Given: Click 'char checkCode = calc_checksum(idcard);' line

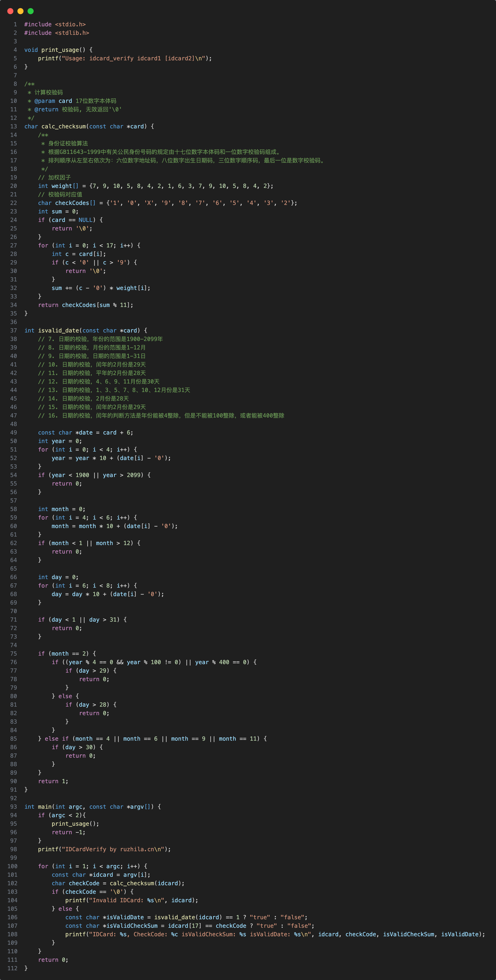Looking at the screenshot, I should (118, 883).
